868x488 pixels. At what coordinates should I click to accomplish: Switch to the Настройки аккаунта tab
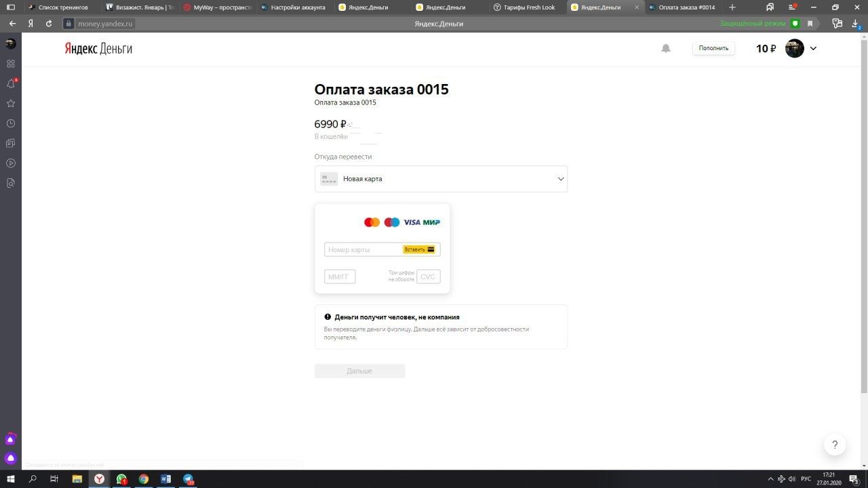click(296, 7)
